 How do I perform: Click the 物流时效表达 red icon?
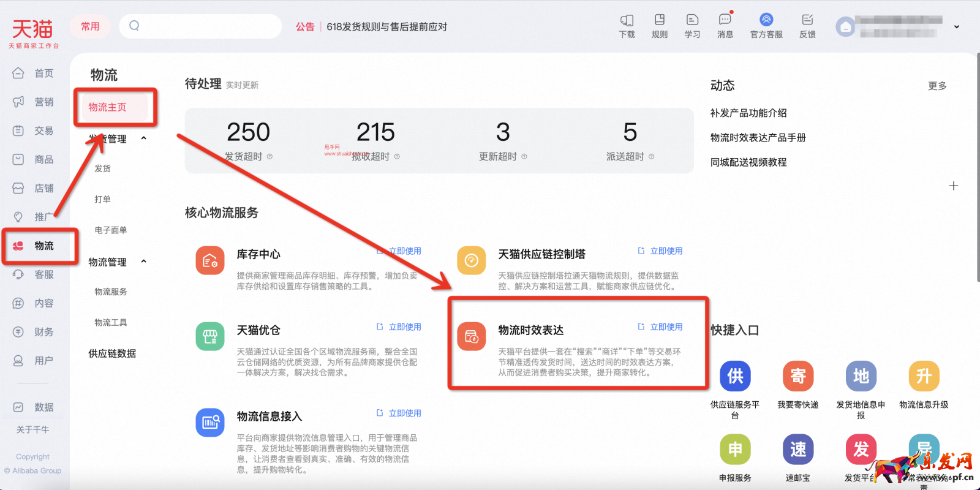pyautogui.click(x=471, y=336)
